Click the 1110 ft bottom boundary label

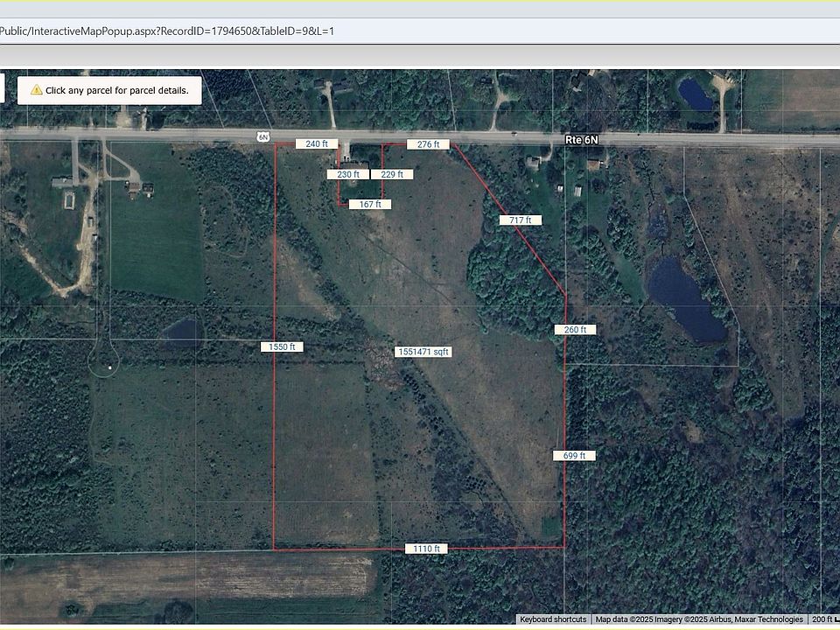click(x=426, y=549)
